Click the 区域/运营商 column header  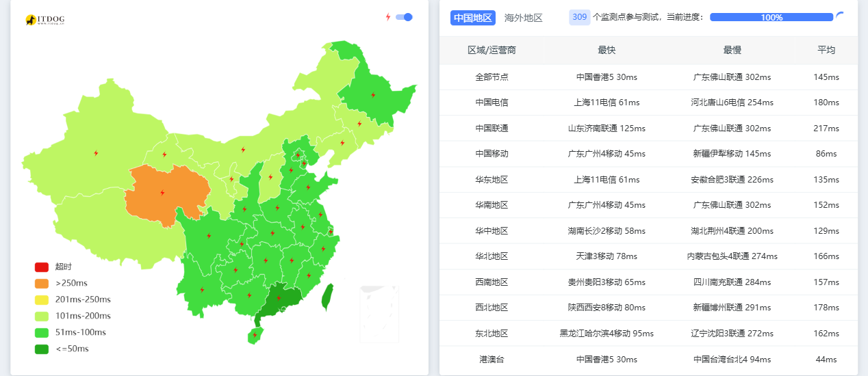click(492, 50)
